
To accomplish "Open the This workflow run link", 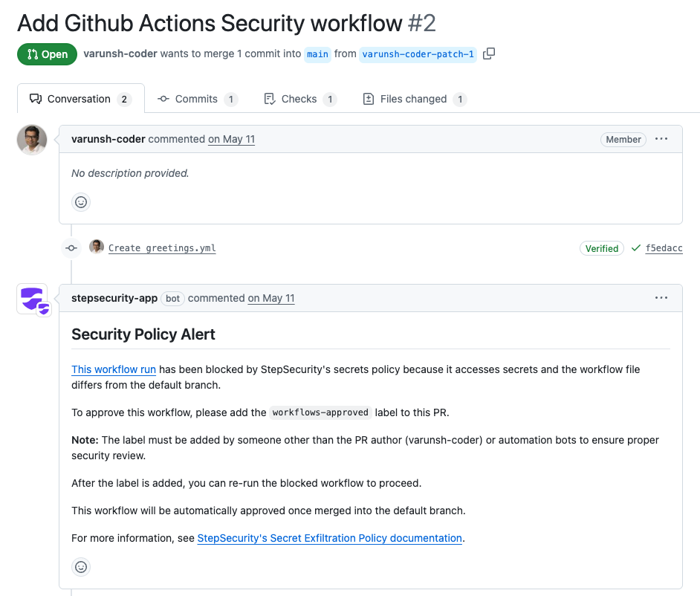I will pyautogui.click(x=113, y=369).
